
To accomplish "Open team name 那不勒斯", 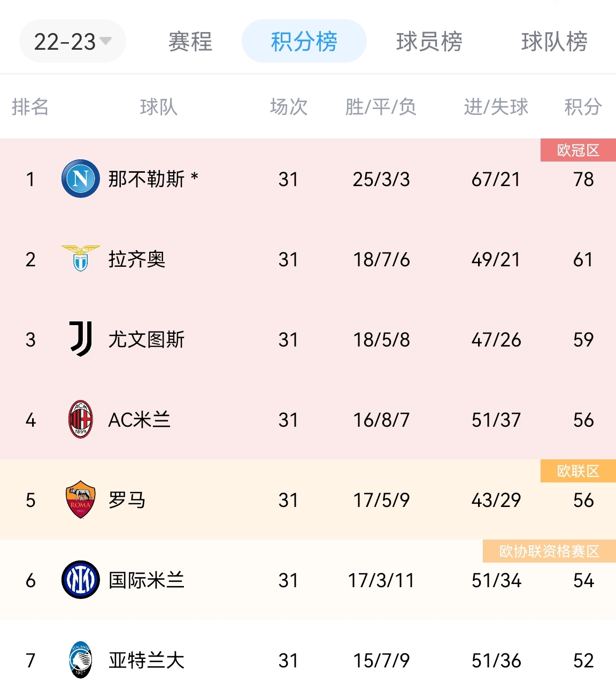I will coord(147,179).
